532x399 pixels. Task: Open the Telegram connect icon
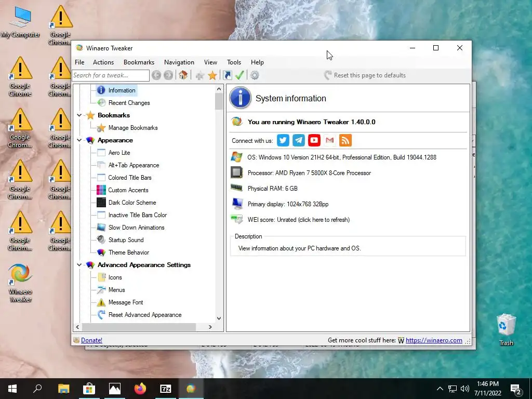point(299,140)
